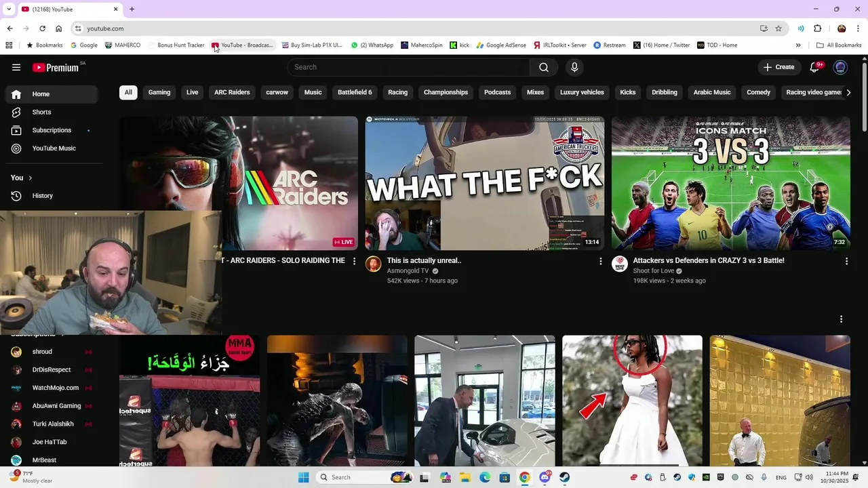
Task: Open AbuAwni Gaming channel in subscriptions
Action: (x=52, y=406)
